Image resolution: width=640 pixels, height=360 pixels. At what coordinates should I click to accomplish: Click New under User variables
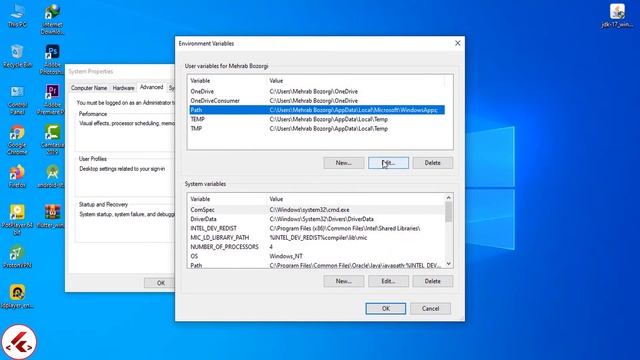[x=344, y=163]
